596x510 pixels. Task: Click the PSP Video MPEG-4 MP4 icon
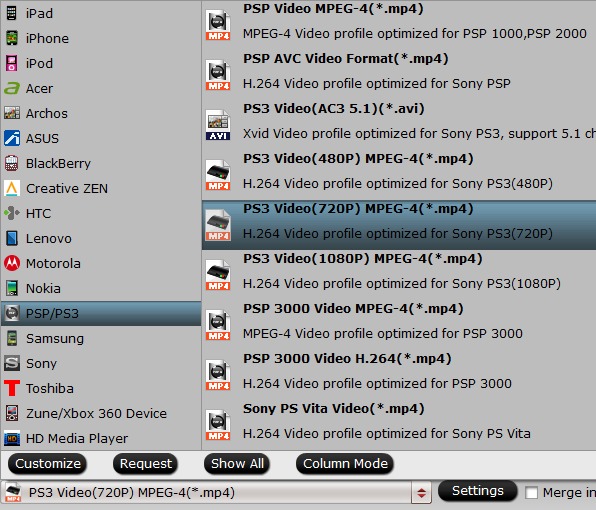point(218,25)
